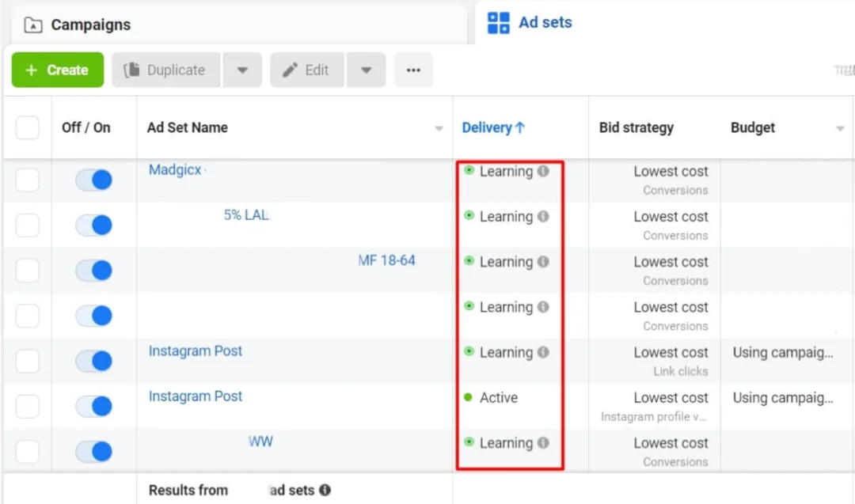855x504 pixels.
Task: Tick the select-all checkbox in header
Action: 27,127
